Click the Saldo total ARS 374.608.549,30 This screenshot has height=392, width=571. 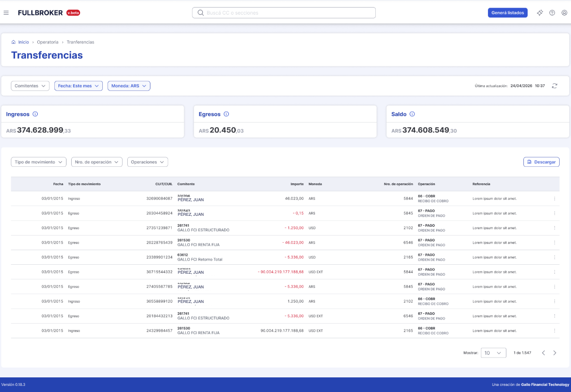click(x=424, y=130)
